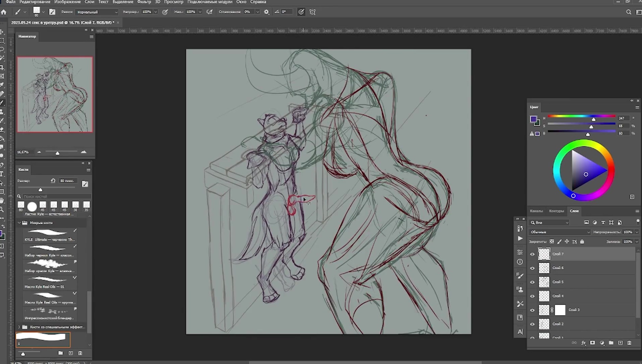This screenshot has width=642, height=364.
Task: Click the hue slider in Color panel
Action: click(581, 116)
